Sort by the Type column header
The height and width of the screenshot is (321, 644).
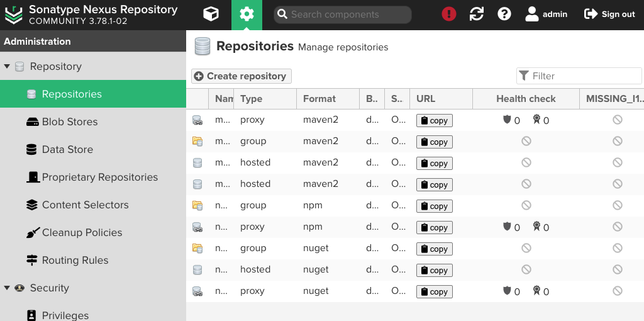tap(265, 99)
